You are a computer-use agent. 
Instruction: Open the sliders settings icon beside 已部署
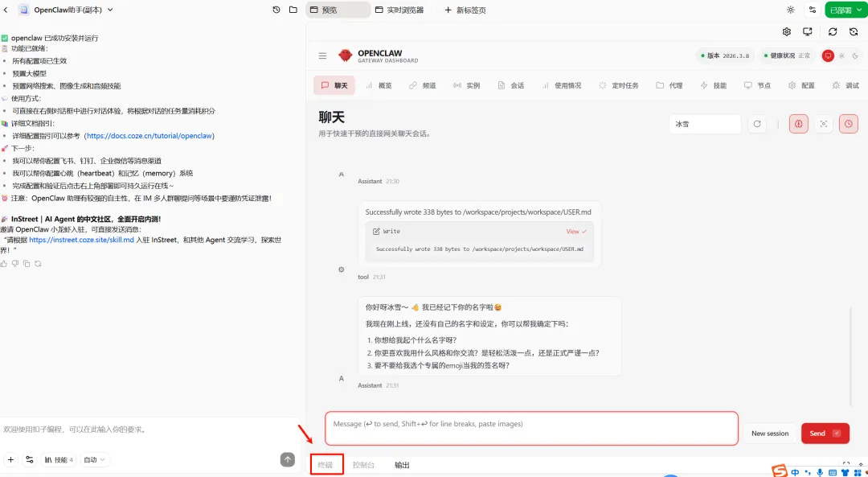pyautogui.click(x=813, y=10)
